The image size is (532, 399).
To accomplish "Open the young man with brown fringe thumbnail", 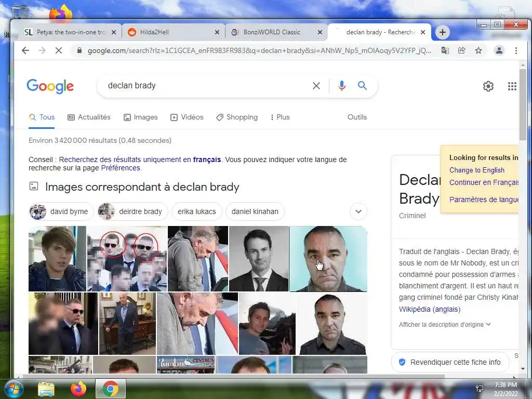I will click(57, 259).
